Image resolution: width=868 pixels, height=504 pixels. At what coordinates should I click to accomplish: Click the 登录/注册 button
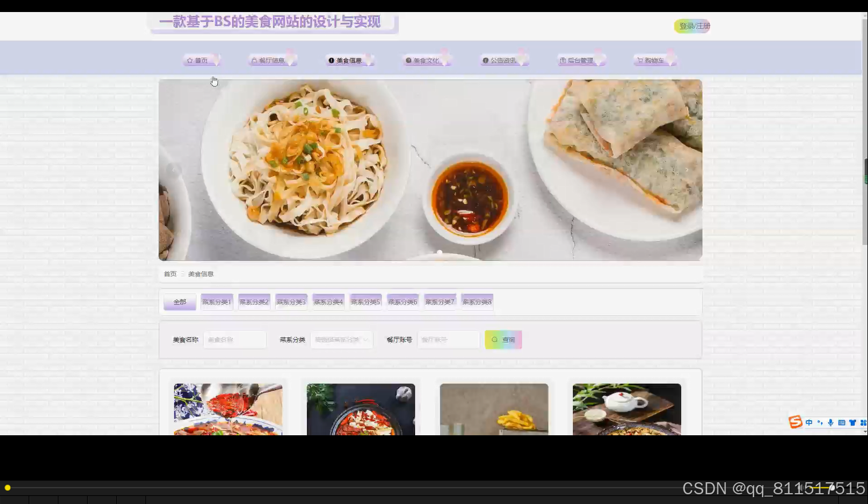tap(692, 26)
